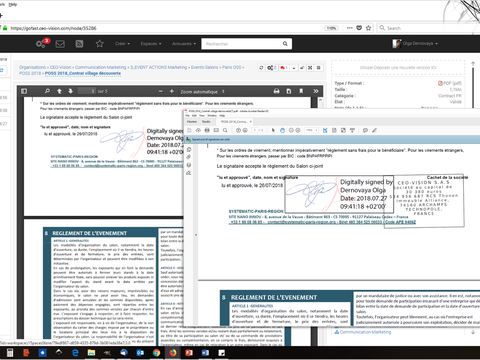Click the digital signature field in Acrobat document
The height and width of the screenshot is (360, 480).
[x=339, y=194]
